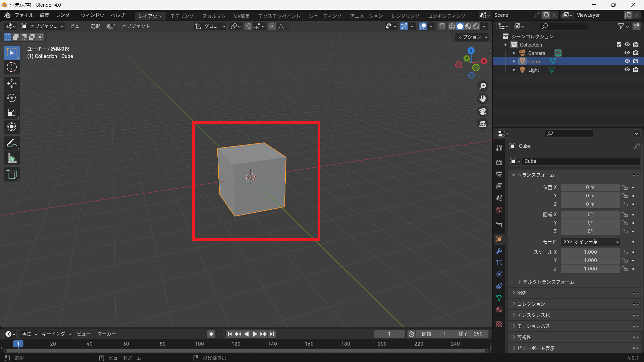This screenshot has height=362, width=644.
Task: Click the Add Cube tool icon
Action: tap(12, 174)
